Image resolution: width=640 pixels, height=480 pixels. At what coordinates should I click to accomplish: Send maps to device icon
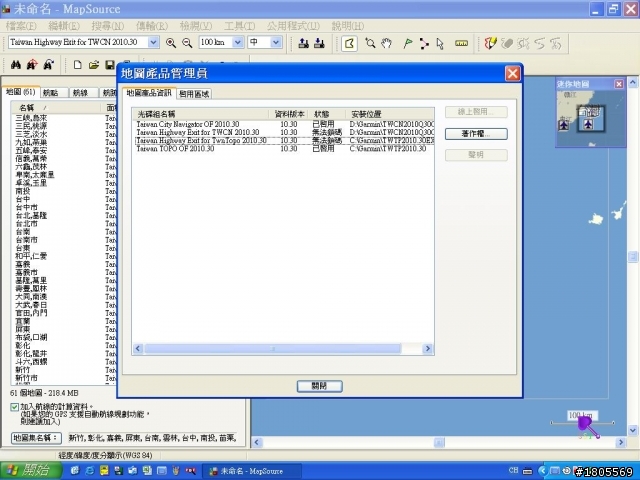pyautogui.click(x=303, y=43)
